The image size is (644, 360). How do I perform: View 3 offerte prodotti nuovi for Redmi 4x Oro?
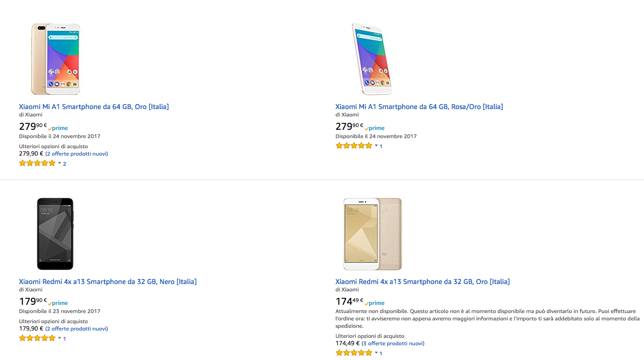393,343
